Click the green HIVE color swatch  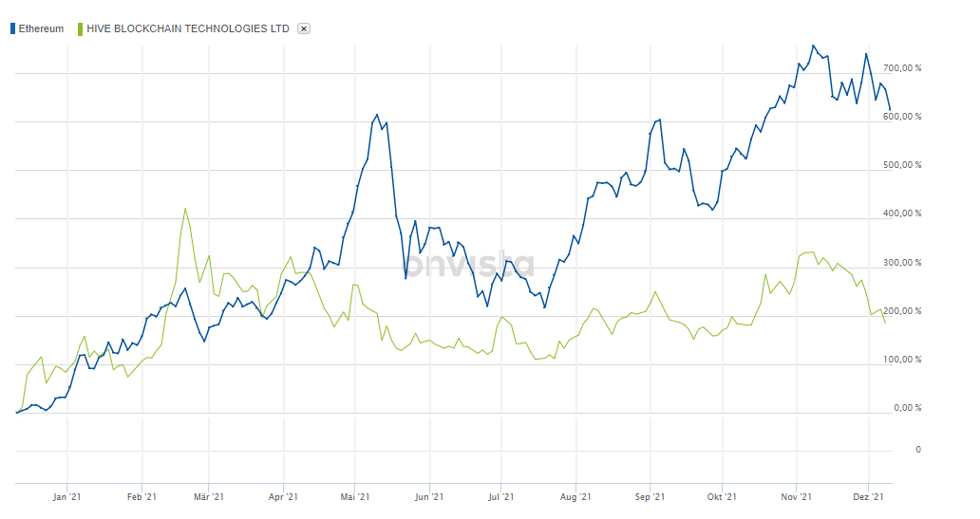80,28
